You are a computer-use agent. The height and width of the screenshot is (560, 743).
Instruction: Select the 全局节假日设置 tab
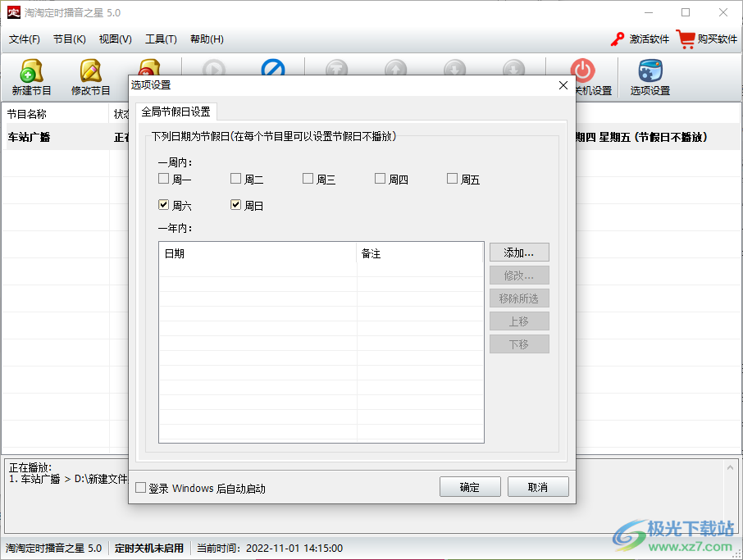click(175, 112)
